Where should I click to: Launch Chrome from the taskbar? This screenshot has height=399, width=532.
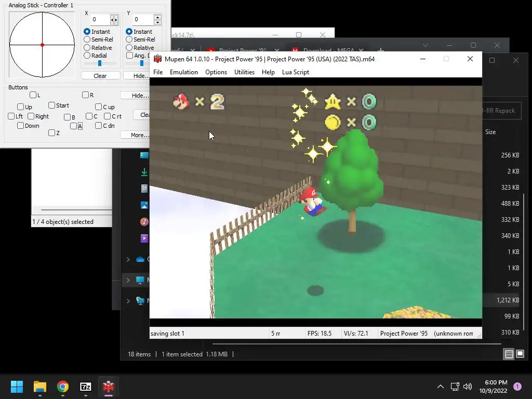pos(63,387)
